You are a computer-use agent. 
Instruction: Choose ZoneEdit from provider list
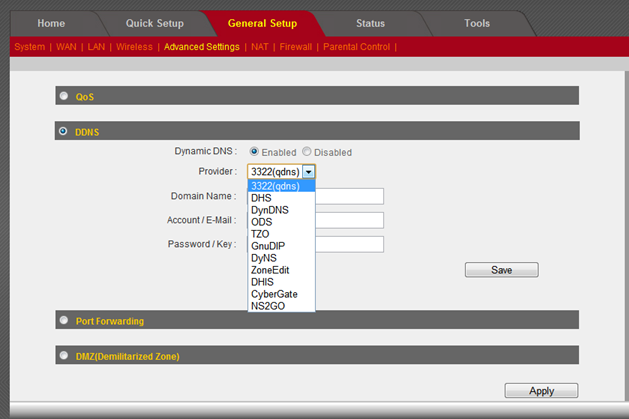(x=281, y=270)
